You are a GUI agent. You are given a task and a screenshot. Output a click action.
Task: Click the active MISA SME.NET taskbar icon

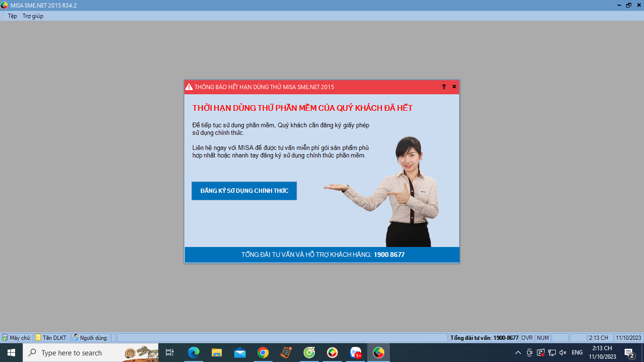coord(379,353)
